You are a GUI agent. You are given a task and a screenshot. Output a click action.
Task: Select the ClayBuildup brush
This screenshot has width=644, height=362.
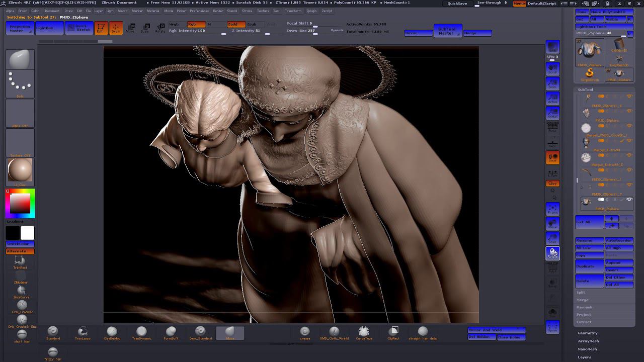[112, 332]
